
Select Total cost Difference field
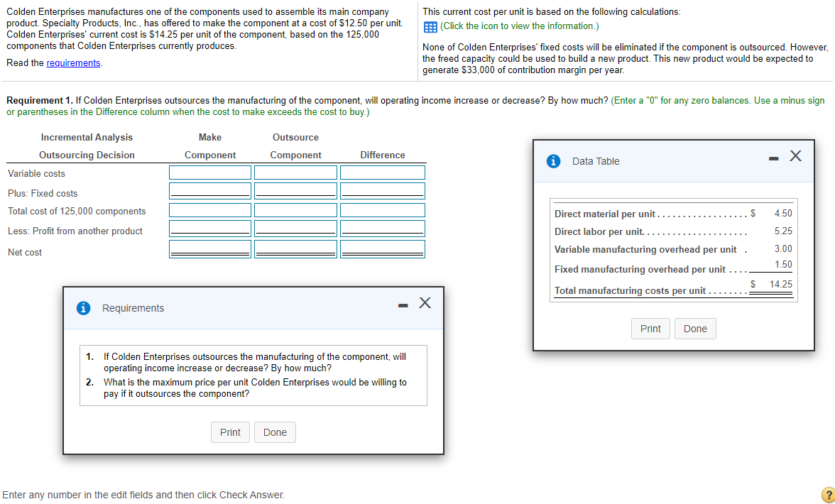[x=383, y=210]
